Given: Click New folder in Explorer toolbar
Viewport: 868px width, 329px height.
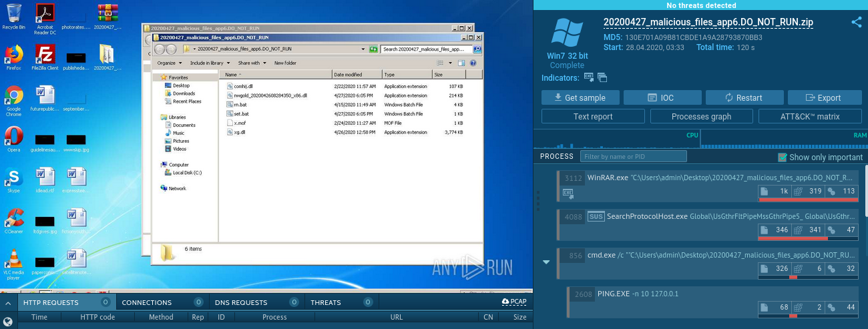Looking at the screenshot, I should (285, 63).
